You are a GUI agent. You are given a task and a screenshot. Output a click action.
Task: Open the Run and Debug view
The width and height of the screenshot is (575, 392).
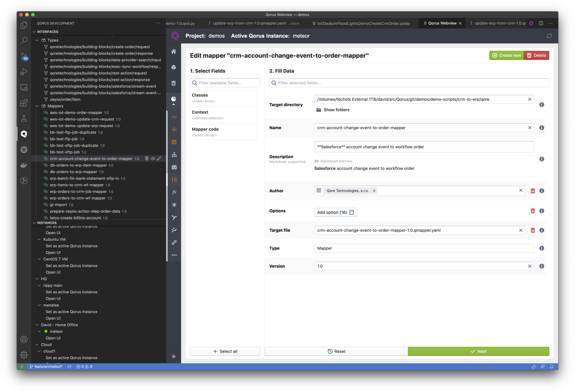point(24,72)
